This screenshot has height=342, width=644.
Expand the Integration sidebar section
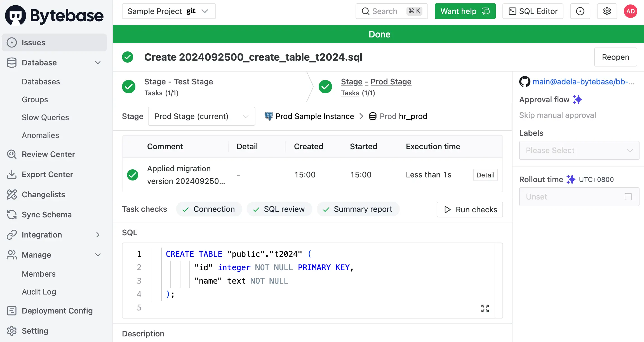pos(98,235)
